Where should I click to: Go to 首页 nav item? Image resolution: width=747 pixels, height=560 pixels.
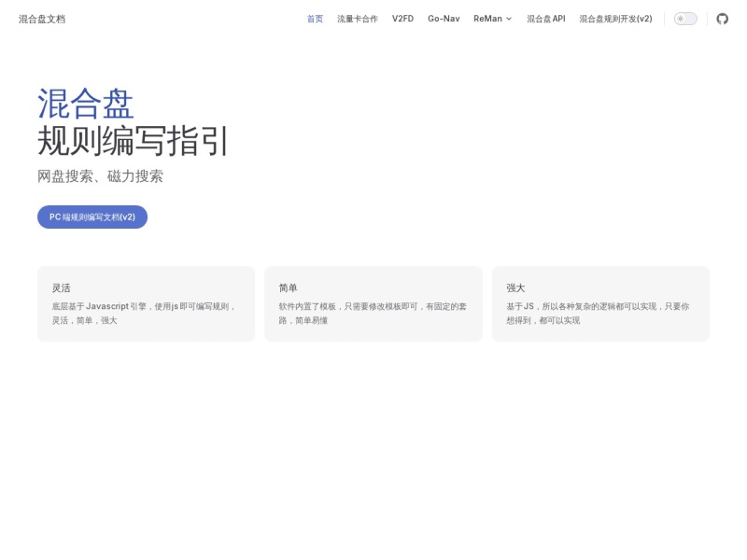click(x=315, y=19)
